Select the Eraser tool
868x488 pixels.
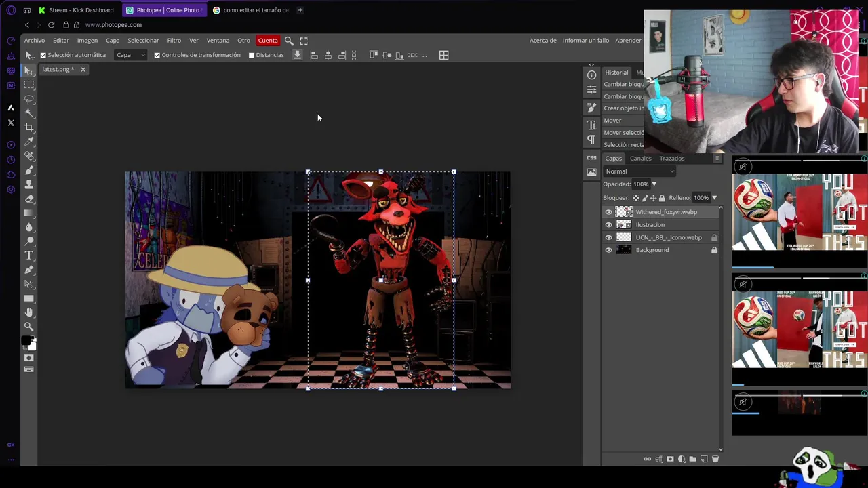pyautogui.click(x=29, y=199)
